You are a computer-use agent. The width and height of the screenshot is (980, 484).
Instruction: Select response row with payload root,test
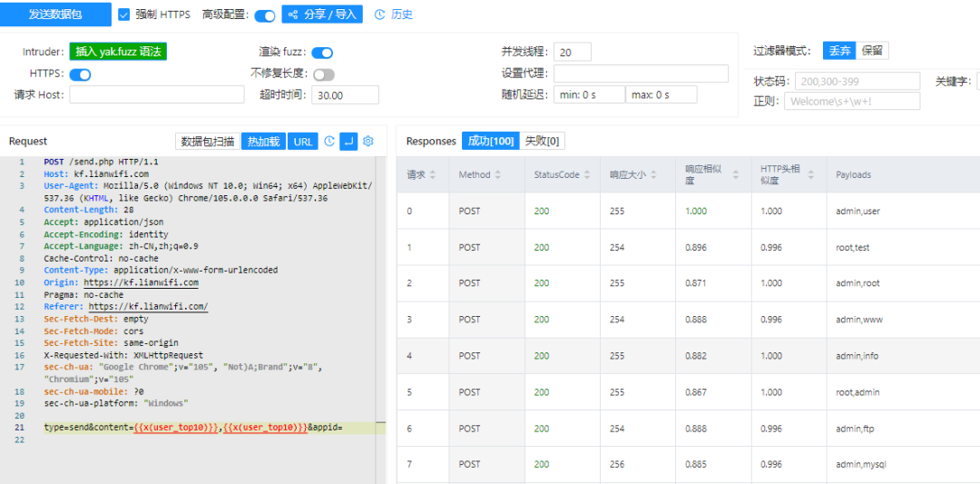pos(688,247)
